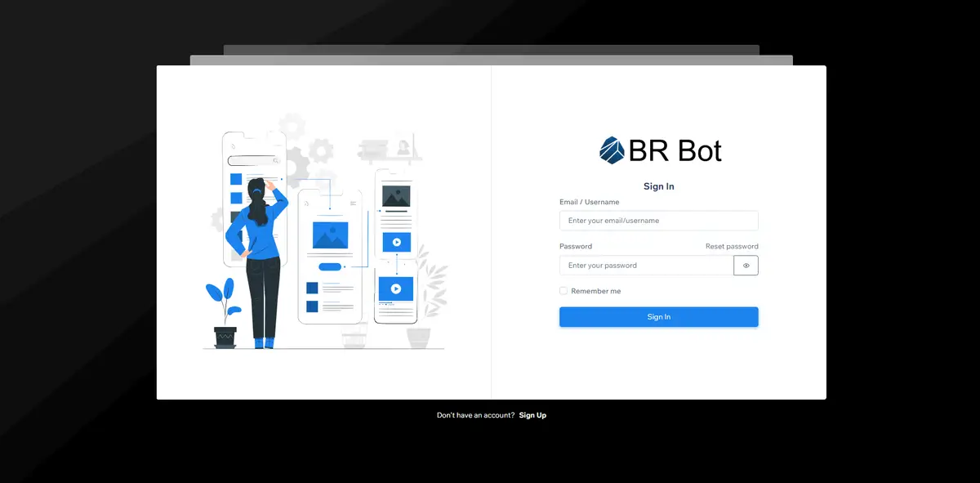
Task: Click the dark image placeholder in right phone
Action: coord(396,196)
